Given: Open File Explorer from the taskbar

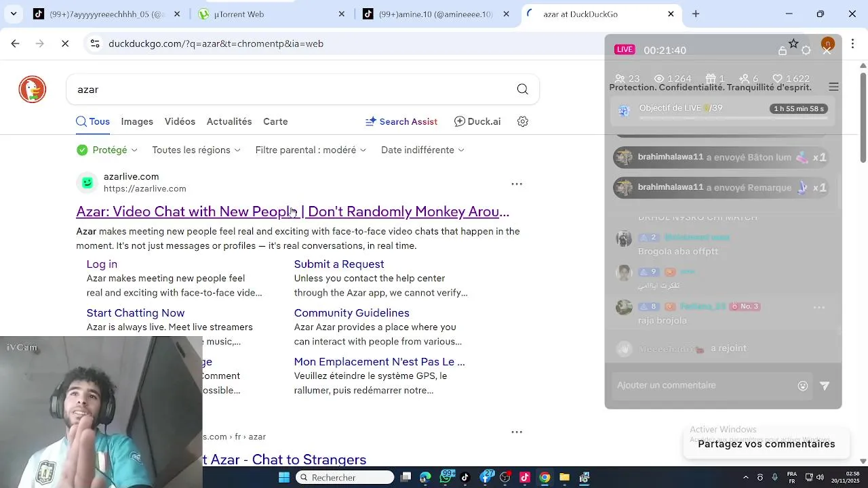Looking at the screenshot, I should (x=564, y=477).
